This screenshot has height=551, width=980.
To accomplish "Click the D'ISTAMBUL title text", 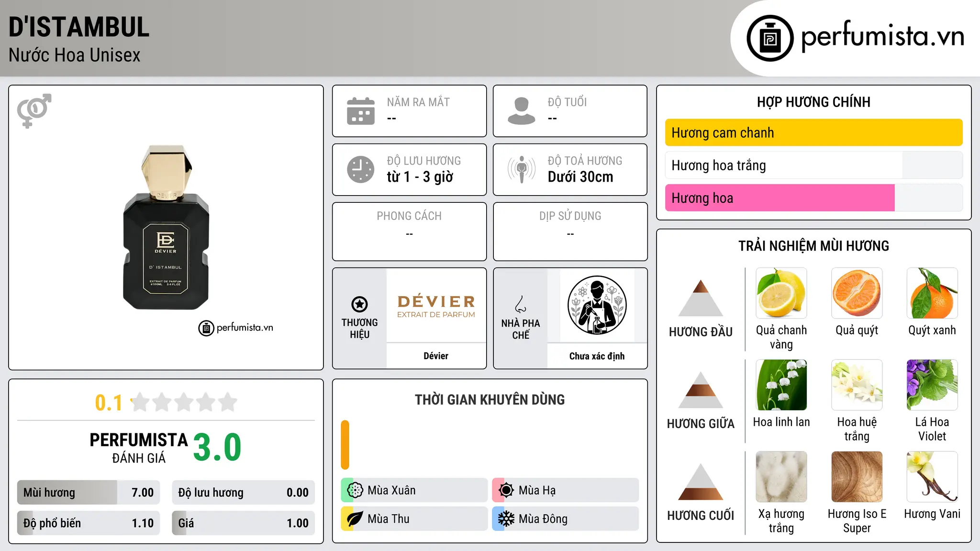I will pos(79,27).
